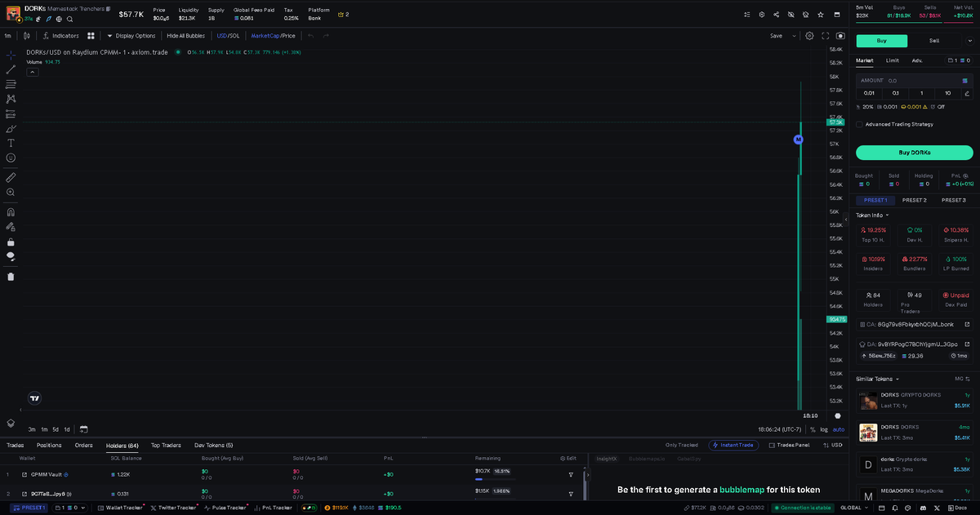Screen dimensions: 980x515
Task: Activate the ruler measure tool
Action: point(11,176)
